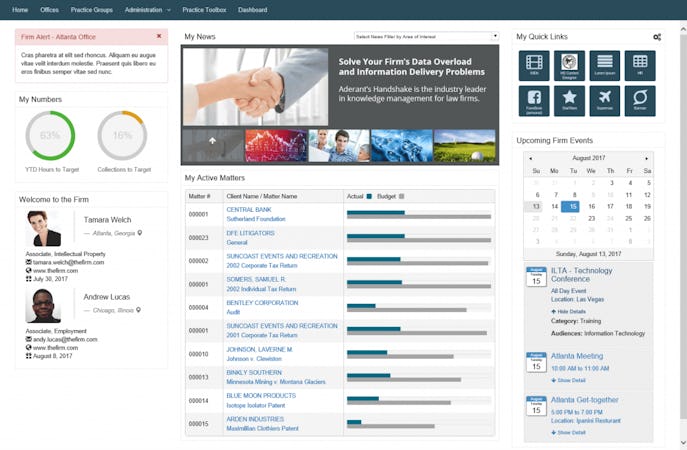Open the film strip quick link tile
This screenshot has width=687, height=450.
click(534, 66)
